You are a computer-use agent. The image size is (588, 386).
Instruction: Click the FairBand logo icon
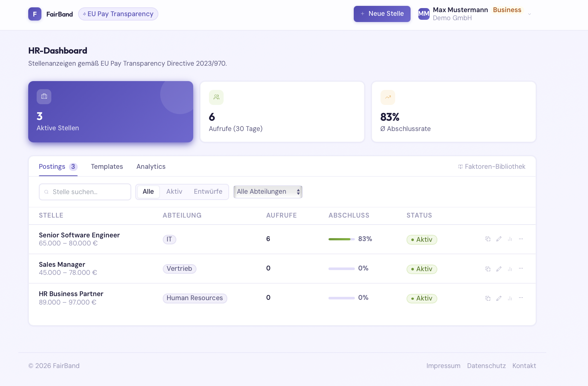click(35, 14)
